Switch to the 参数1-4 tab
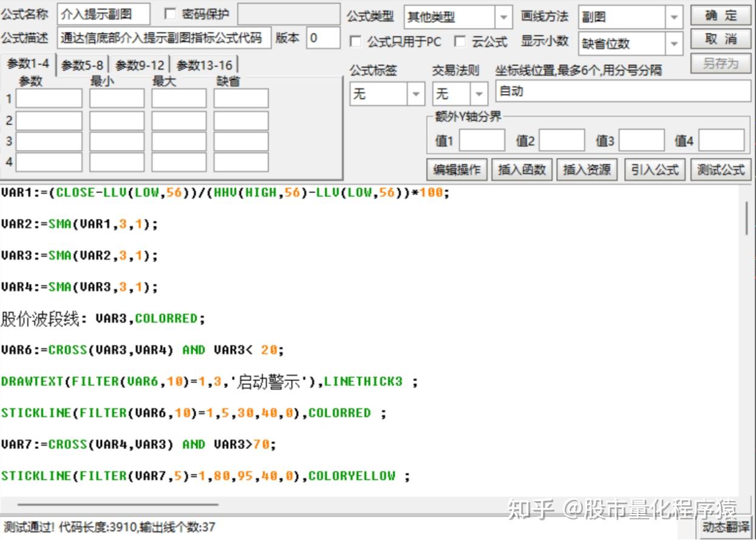The height and width of the screenshot is (540, 756). point(28,64)
